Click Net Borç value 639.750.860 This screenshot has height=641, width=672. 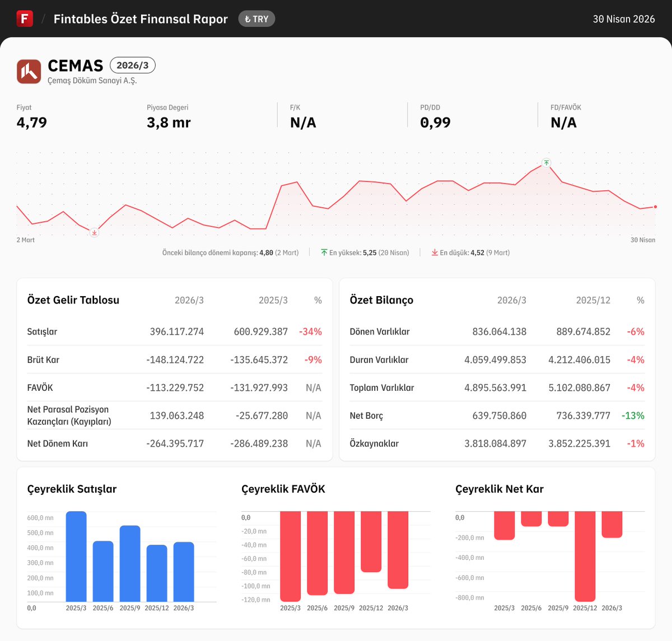[500, 415]
